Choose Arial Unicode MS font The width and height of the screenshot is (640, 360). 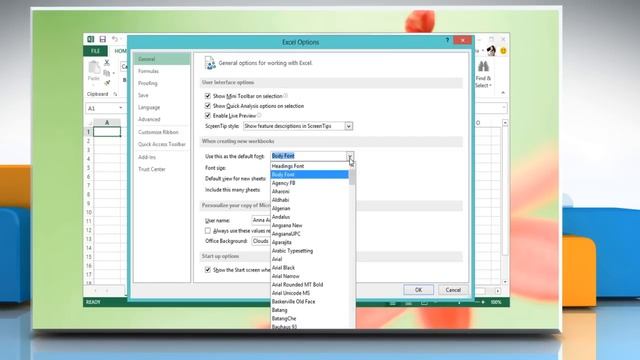coord(310,293)
